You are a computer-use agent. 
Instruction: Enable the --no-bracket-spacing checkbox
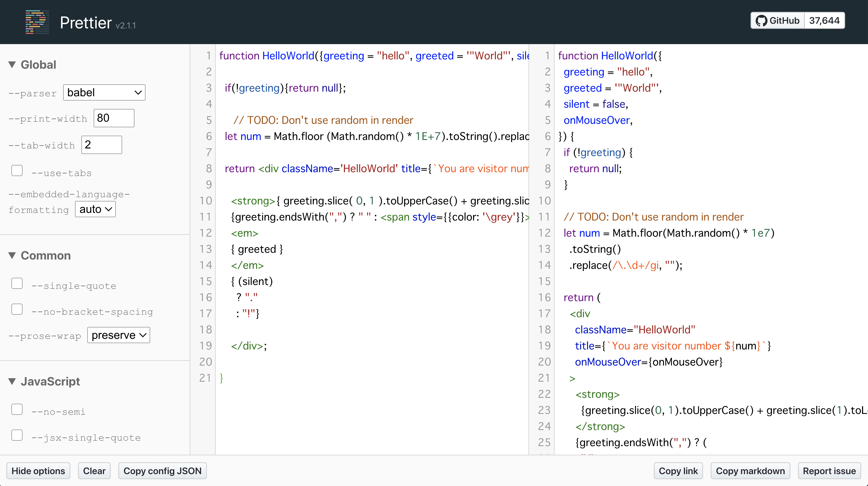click(x=17, y=309)
